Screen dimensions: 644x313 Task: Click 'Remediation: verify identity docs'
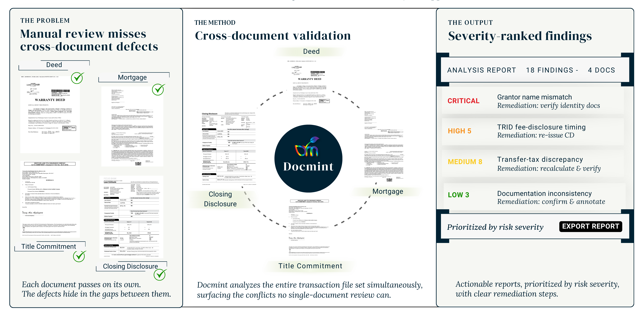(x=548, y=106)
